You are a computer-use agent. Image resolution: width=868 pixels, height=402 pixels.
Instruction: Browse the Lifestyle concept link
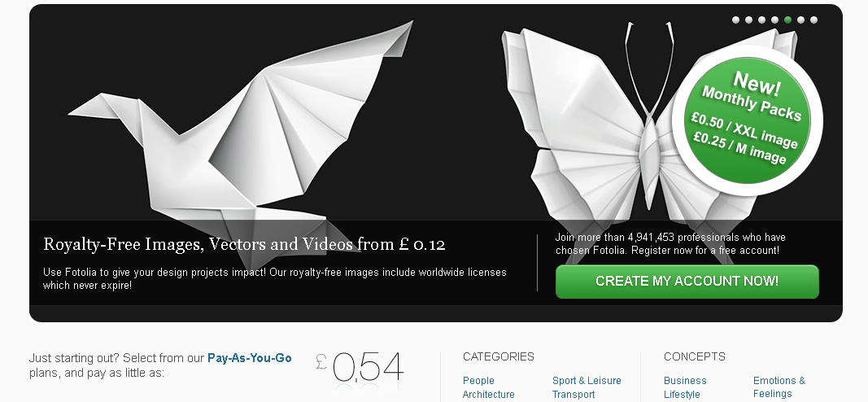point(682,394)
